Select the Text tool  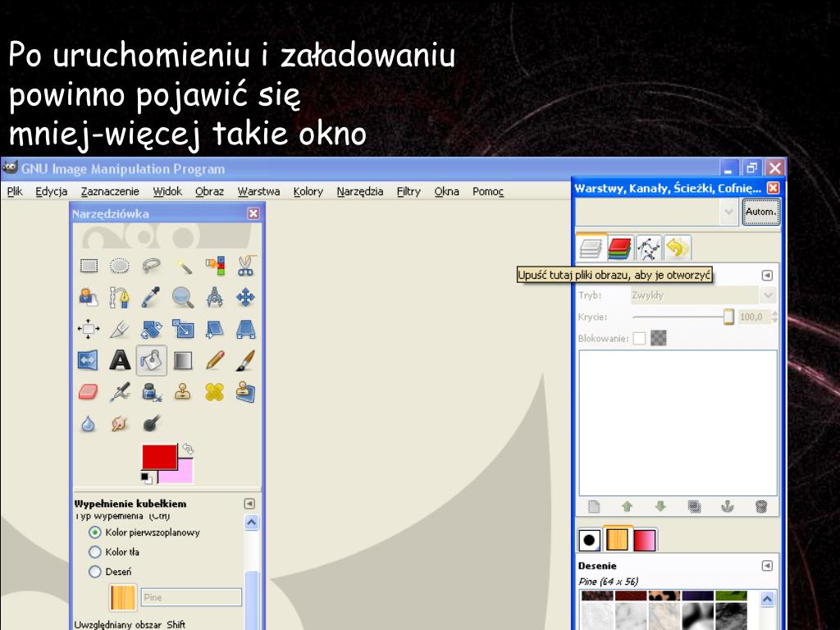click(120, 361)
